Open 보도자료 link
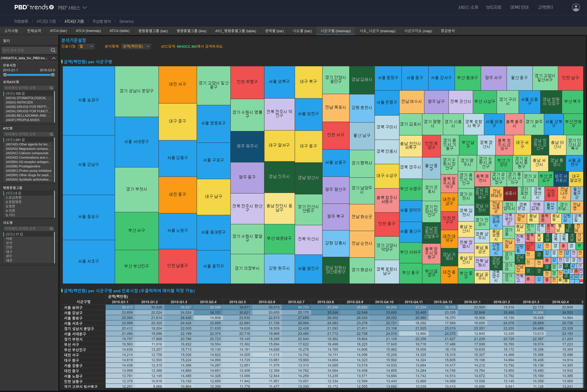Screen dimensions: 587x392 click(x=493, y=7)
